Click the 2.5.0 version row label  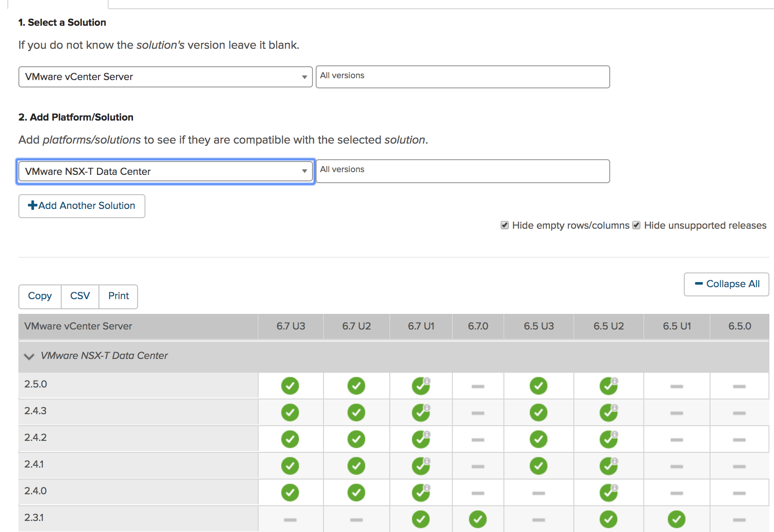[x=36, y=384]
